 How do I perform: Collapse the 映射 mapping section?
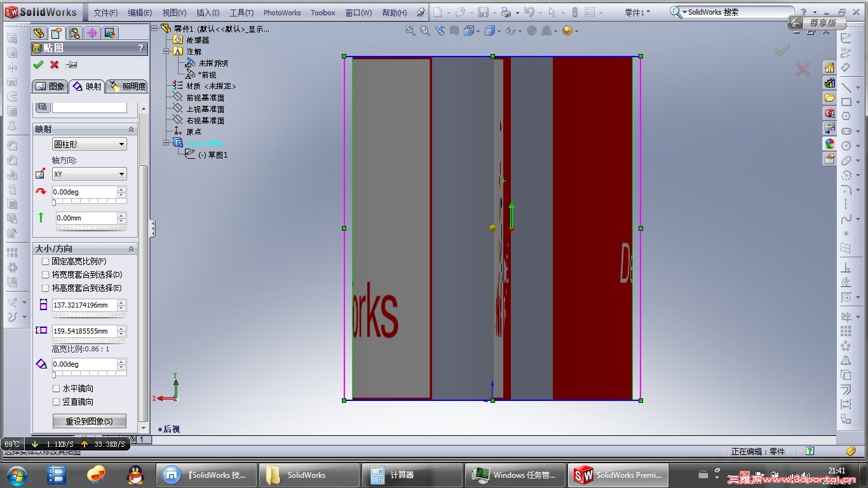pyautogui.click(x=132, y=129)
